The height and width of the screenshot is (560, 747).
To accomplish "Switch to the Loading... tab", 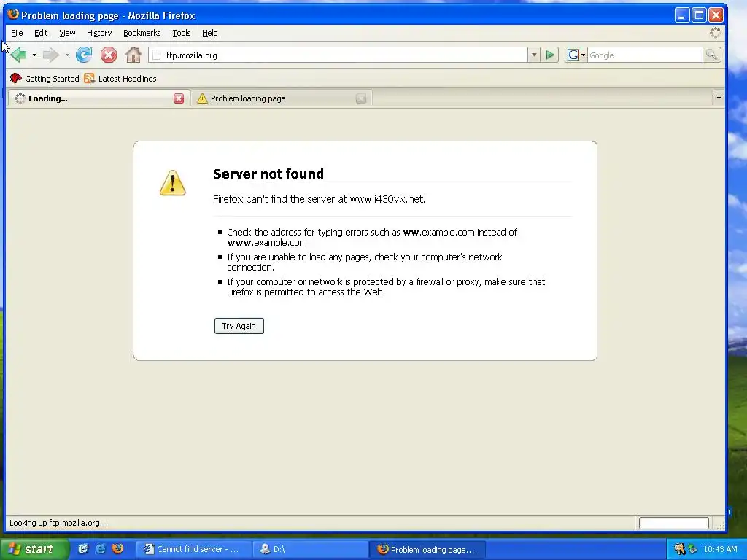I will pyautogui.click(x=98, y=98).
